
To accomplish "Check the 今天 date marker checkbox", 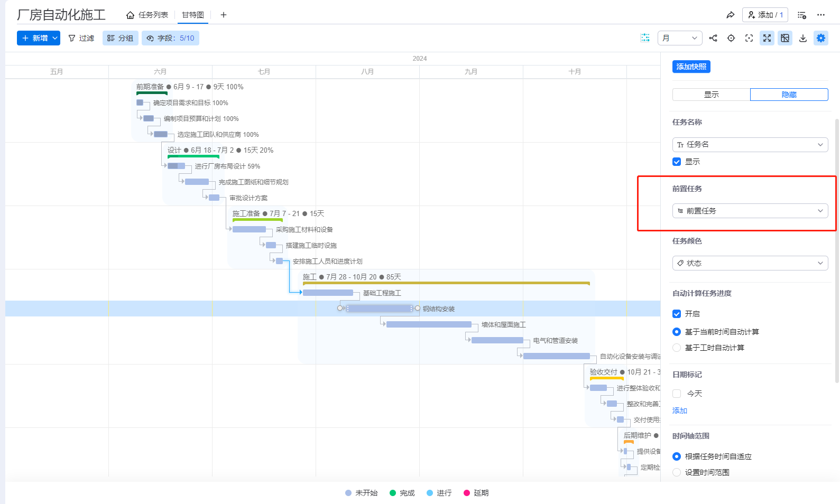I will [677, 394].
